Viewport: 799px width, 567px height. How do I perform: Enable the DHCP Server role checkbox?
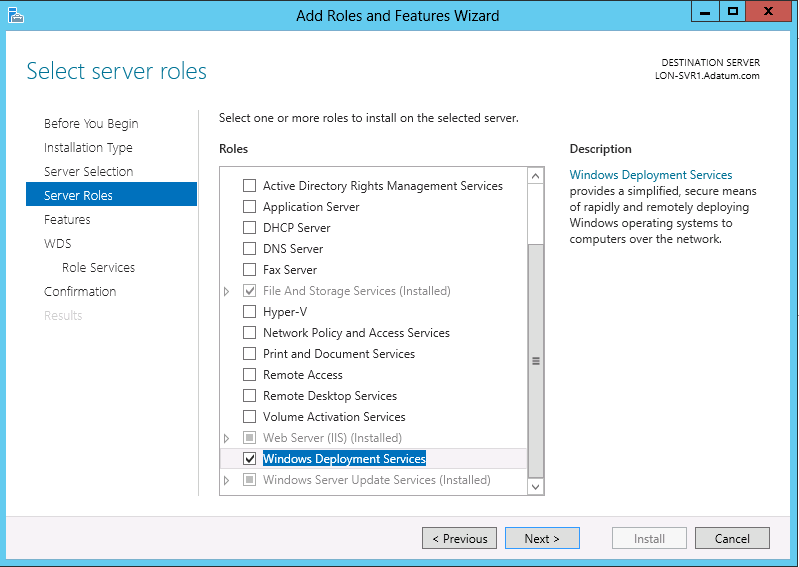(x=250, y=228)
